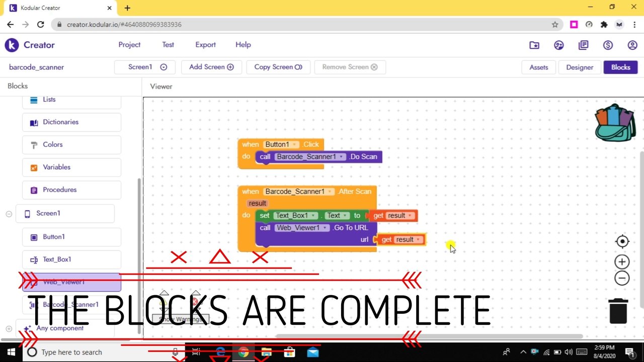
Task: Click the Chrome address bar
Action: [x=302, y=24]
